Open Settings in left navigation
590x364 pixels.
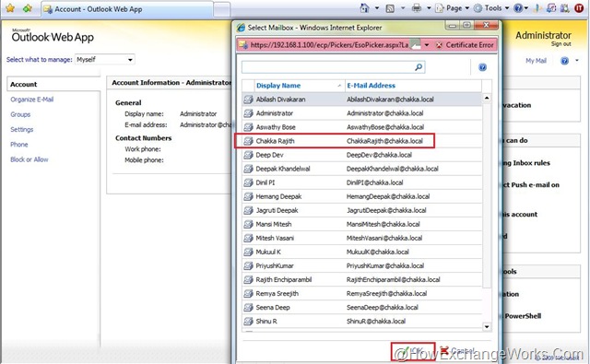(22, 130)
